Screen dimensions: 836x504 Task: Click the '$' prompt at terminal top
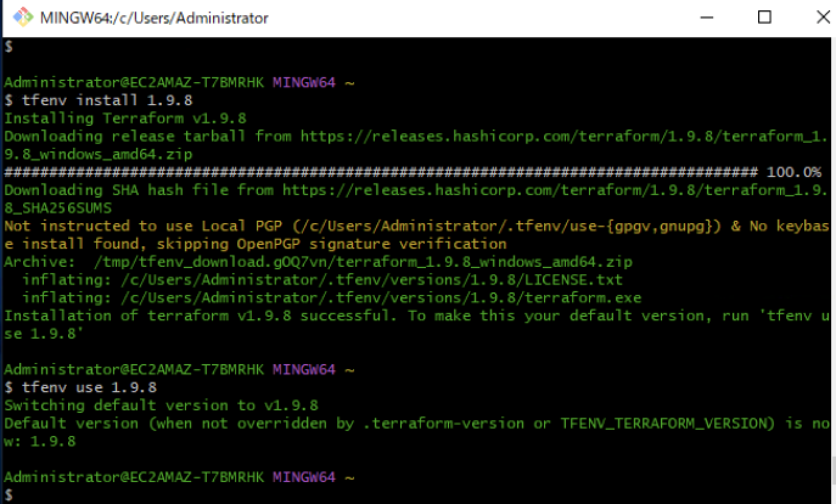(x=9, y=46)
